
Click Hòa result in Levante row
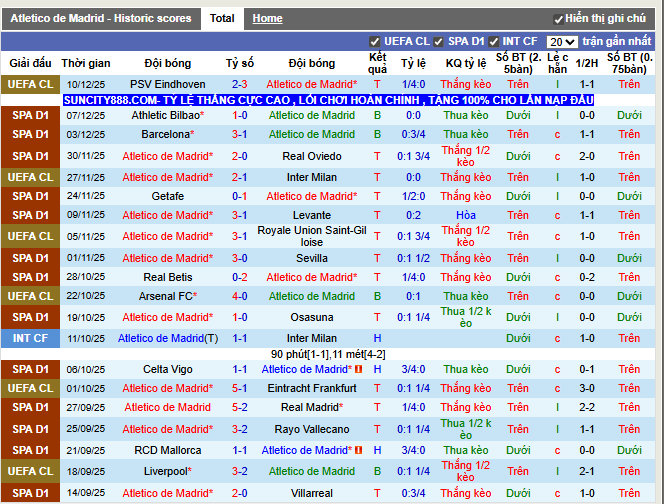point(466,215)
